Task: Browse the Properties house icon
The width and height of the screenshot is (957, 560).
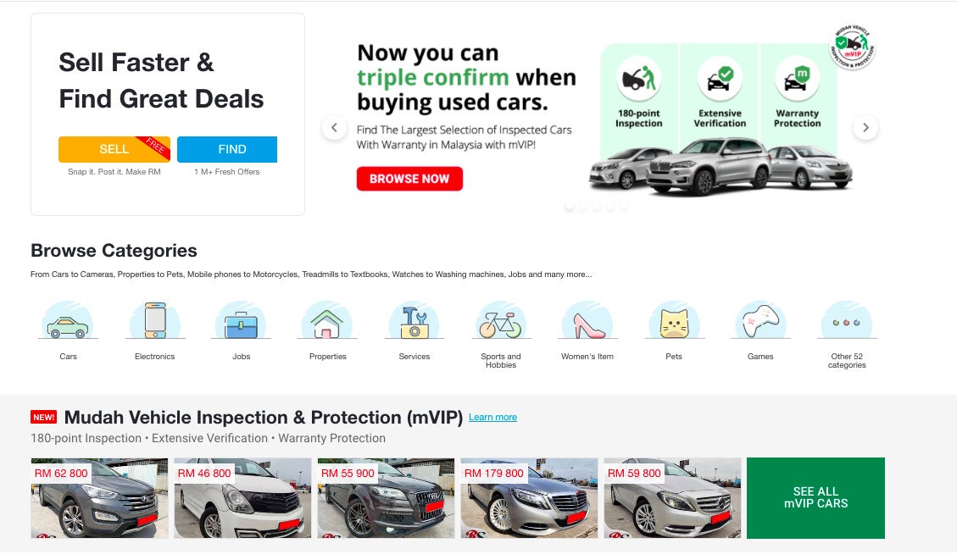Action: 327,321
